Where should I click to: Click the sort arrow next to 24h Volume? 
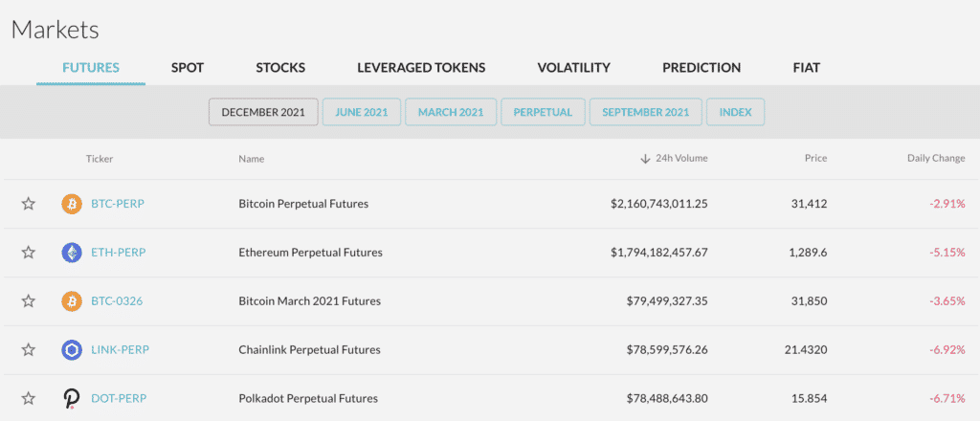tap(646, 159)
